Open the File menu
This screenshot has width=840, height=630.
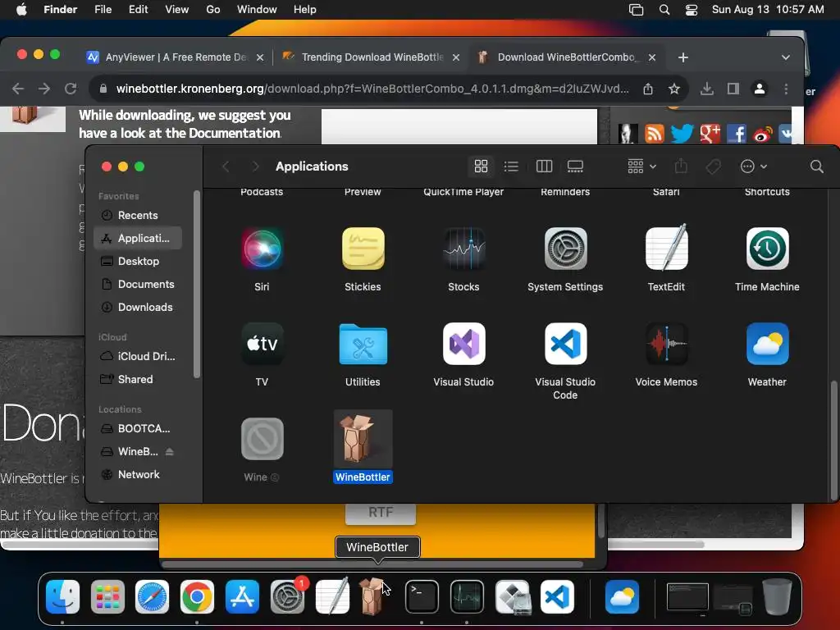click(x=103, y=10)
